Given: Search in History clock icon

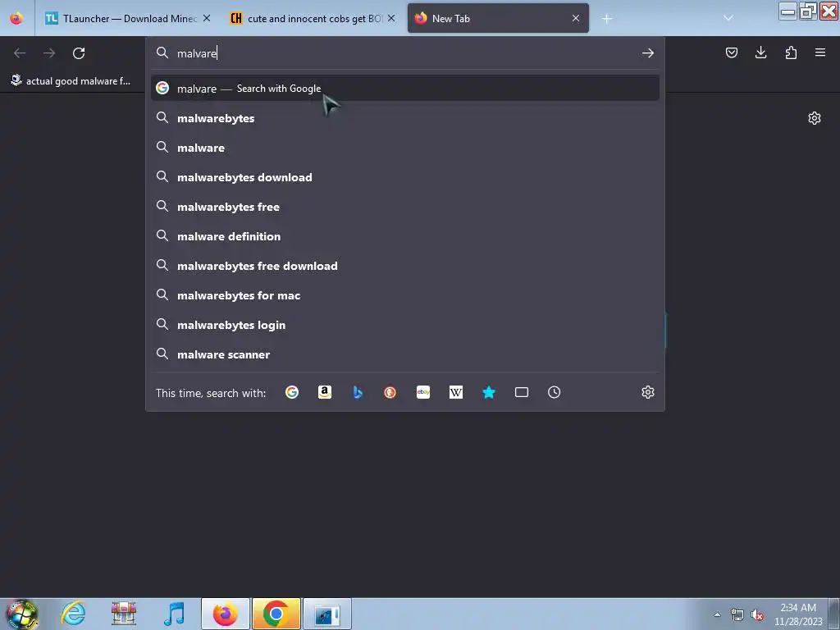Looking at the screenshot, I should [555, 393].
